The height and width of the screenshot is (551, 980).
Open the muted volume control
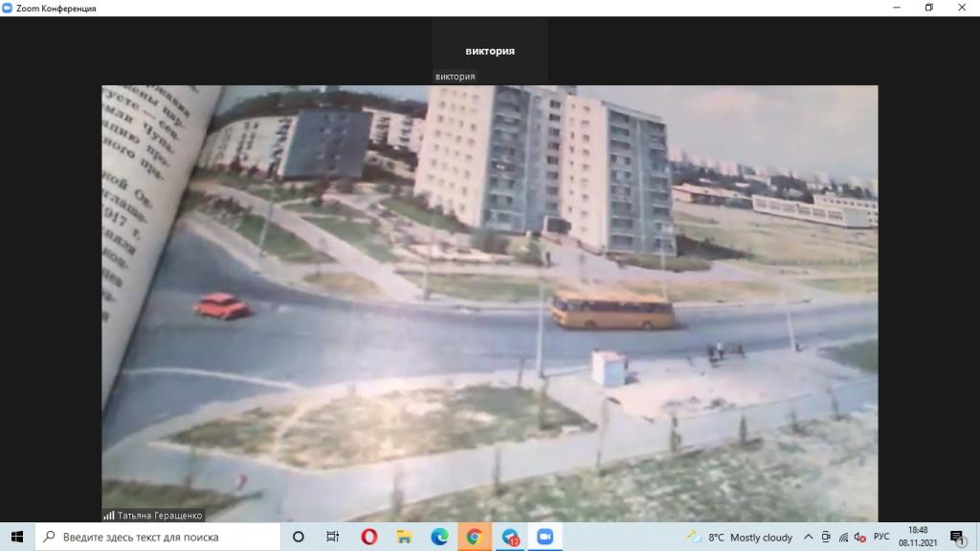[x=859, y=537]
